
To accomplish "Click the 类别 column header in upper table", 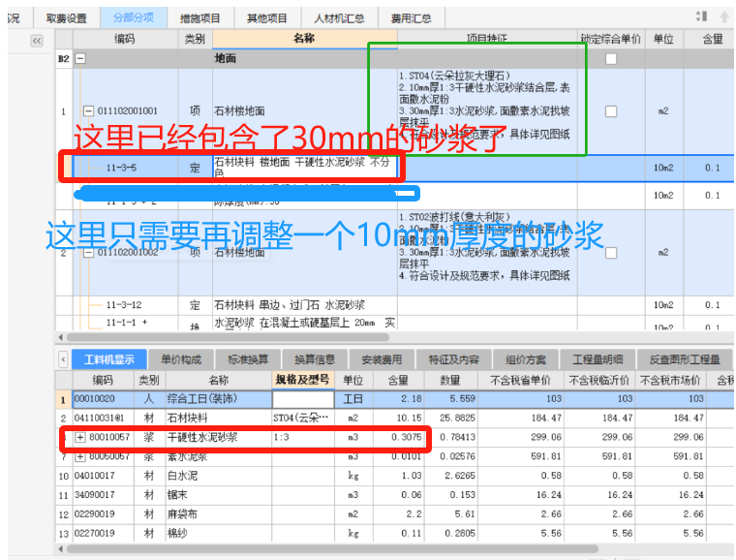I will click(195, 39).
